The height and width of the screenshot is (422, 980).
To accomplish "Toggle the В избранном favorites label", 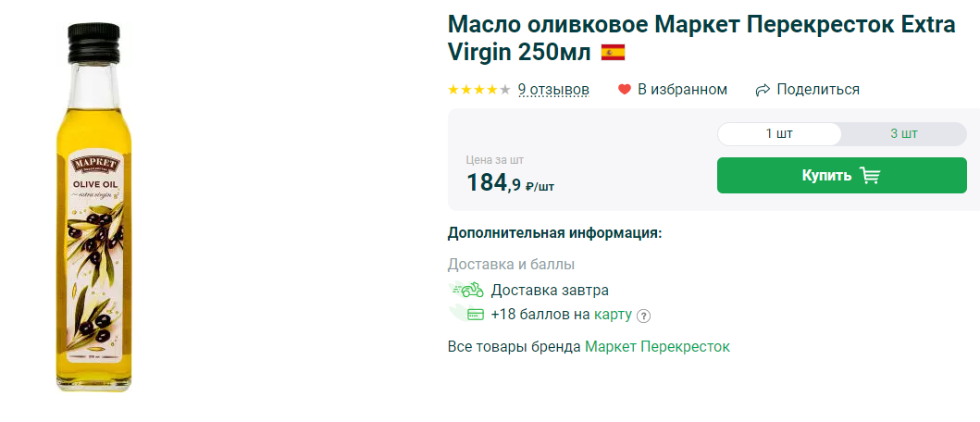I will pos(682,90).
